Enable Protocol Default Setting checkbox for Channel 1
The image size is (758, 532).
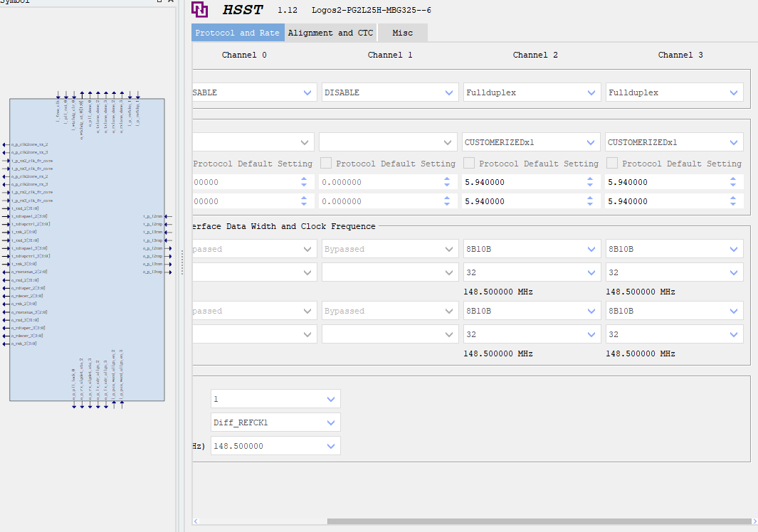click(x=326, y=164)
